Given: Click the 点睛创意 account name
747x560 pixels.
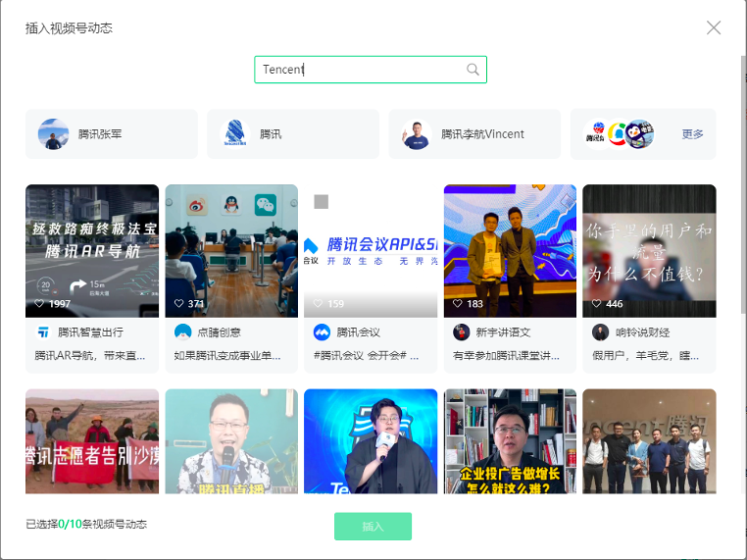Looking at the screenshot, I should pos(220,332).
